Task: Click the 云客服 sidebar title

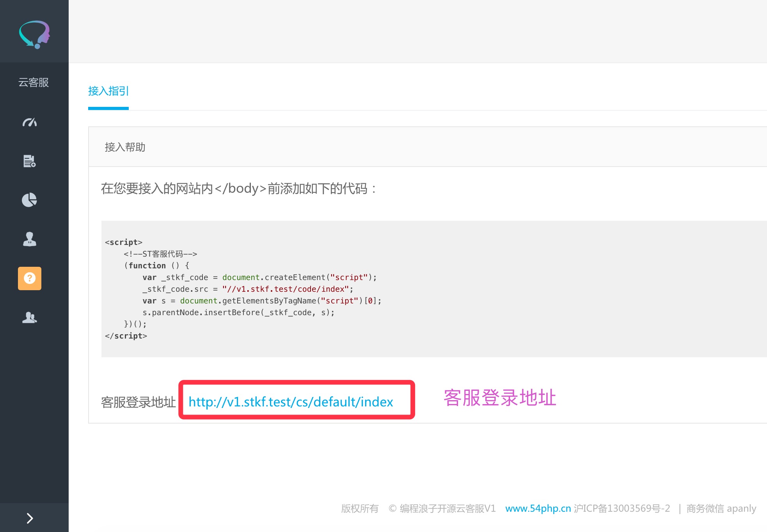Action: tap(34, 82)
